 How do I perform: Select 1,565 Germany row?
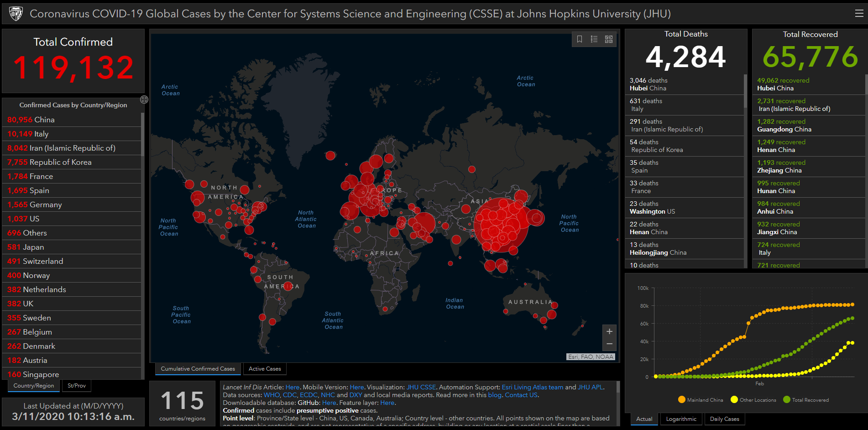pyautogui.click(x=72, y=205)
